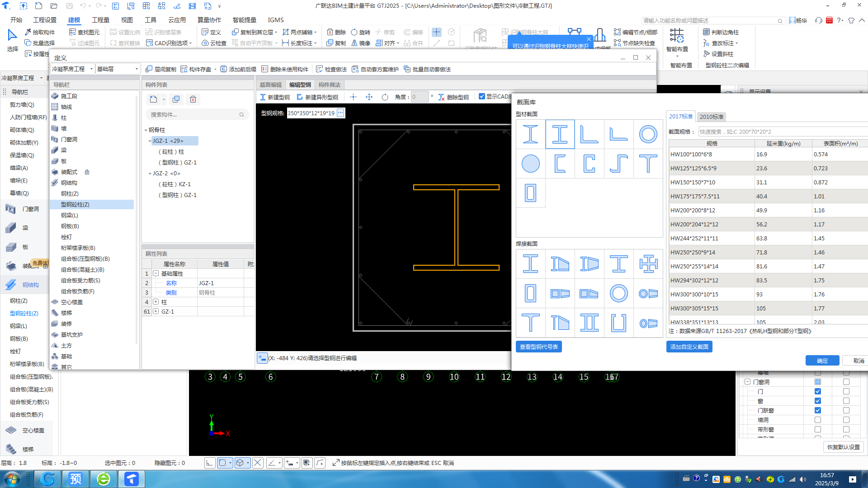Click the copy component icon in 构件列表
The image size is (868, 488).
tap(176, 99)
